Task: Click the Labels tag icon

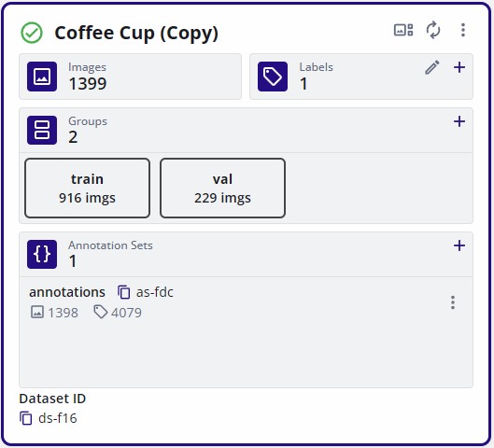Action: [x=273, y=77]
